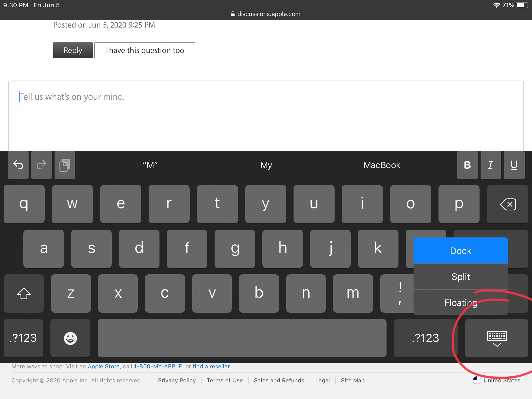Tap the hide keyboard icon
The height and width of the screenshot is (399, 532).
tap(497, 338)
